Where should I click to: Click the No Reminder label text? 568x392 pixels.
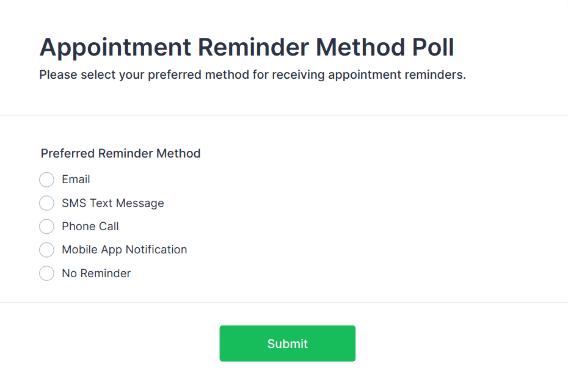point(96,273)
